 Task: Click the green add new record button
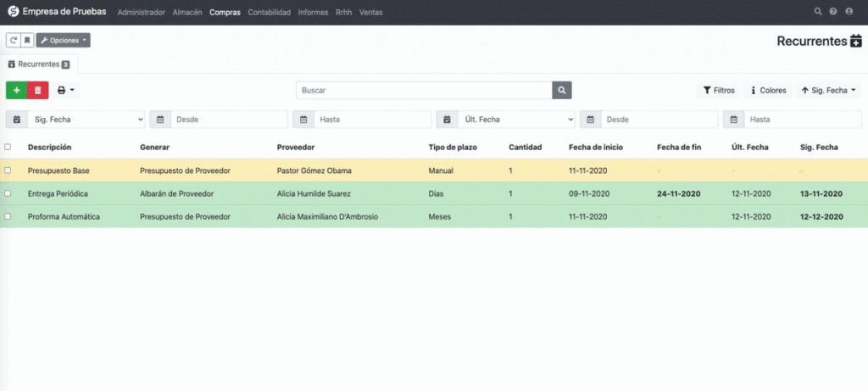(x=16, y=90)
